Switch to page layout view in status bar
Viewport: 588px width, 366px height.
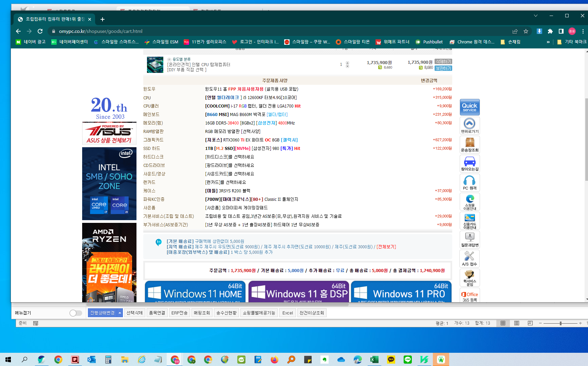click(x=517, y=323)
